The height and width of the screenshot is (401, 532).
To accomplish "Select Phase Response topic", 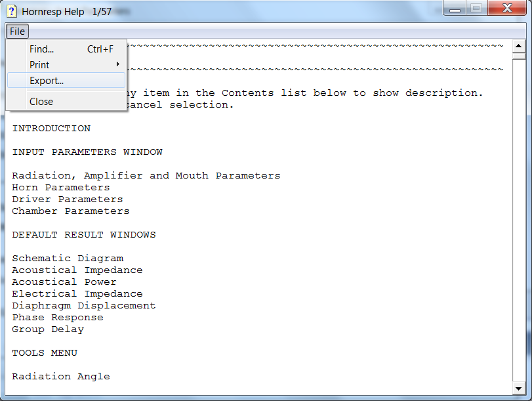I will [58, 318].
